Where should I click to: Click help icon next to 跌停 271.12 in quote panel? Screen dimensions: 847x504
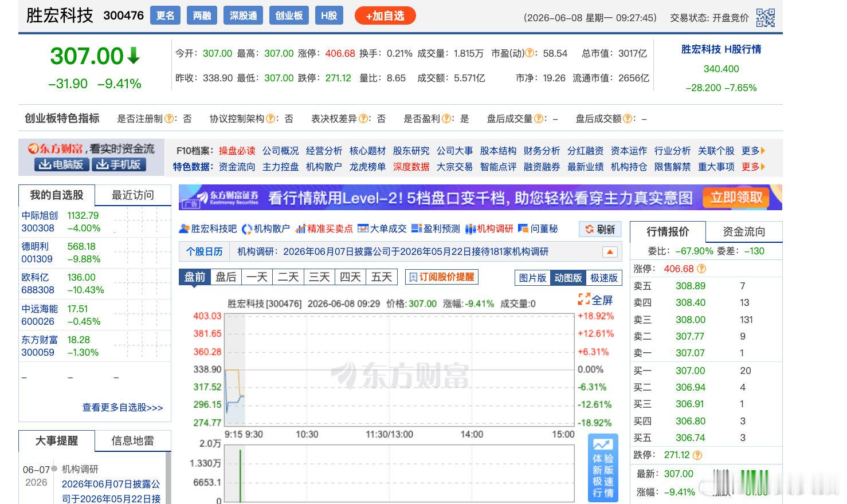697,455
